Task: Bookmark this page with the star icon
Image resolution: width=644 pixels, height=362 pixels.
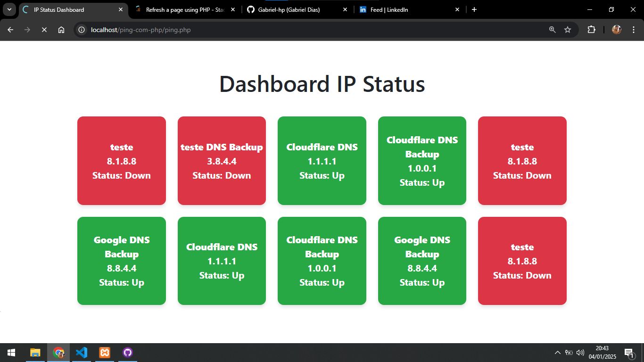Action: (568, 30)
